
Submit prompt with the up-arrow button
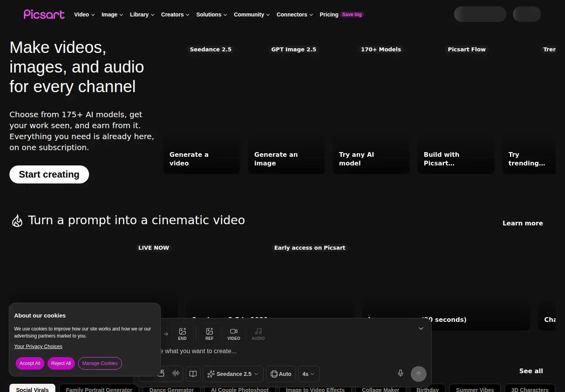419,374
